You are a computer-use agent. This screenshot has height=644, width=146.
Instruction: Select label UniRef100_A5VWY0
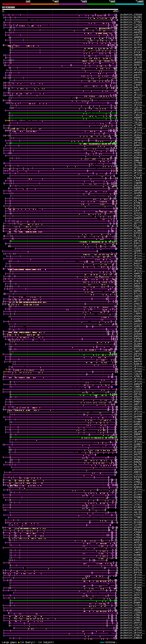(x=131, y=153)
